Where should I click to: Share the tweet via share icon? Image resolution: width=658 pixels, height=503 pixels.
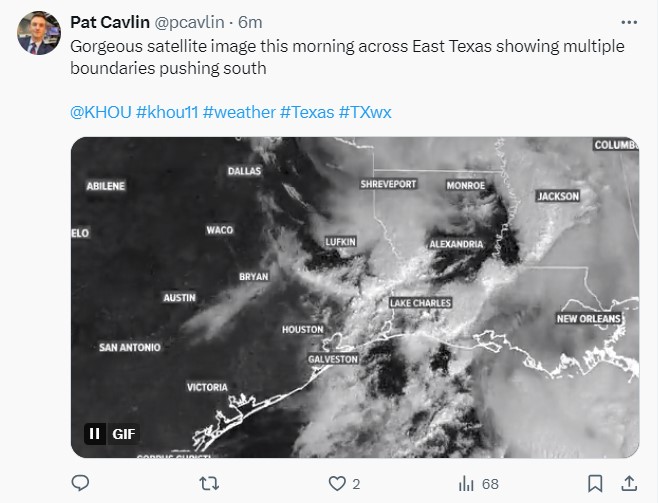pos(628,483)
